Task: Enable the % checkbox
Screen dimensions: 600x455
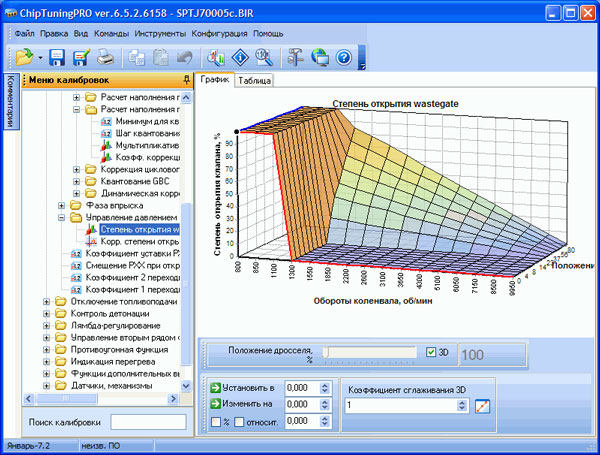Action: [216, 423]
